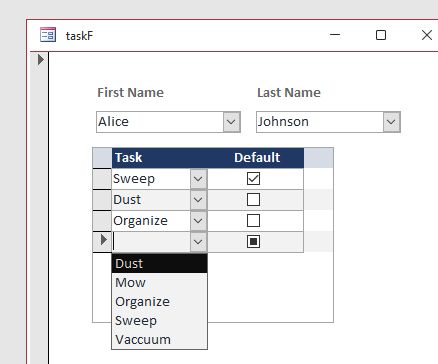438x364 pixels.
Task: Select the Sweep row selector box
Action: tap(102, 179)
